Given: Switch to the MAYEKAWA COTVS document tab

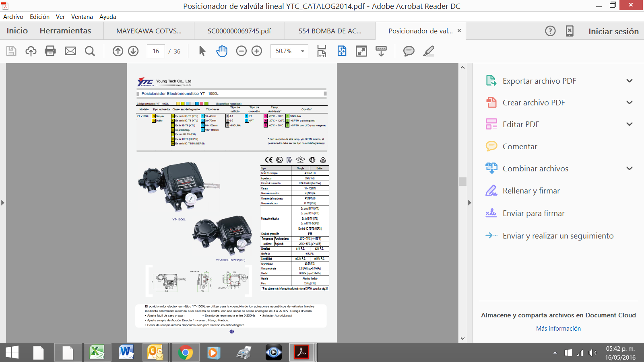Looking at the screenshot, I should pos(149,31).
